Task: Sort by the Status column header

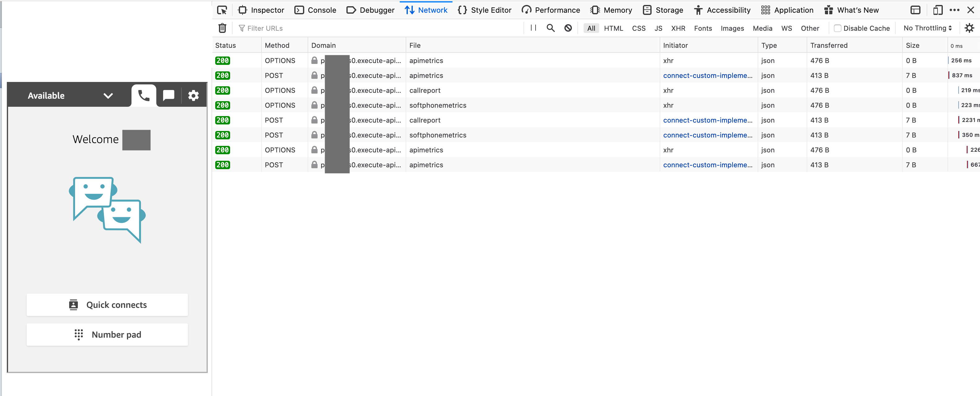Action: coord(237,45)
